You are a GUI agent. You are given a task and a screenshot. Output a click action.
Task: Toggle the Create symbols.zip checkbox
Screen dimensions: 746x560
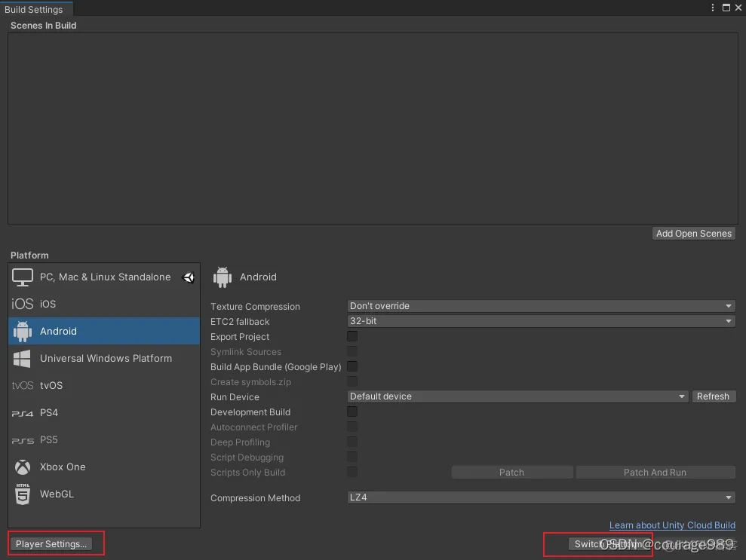[x=352, y=381]
